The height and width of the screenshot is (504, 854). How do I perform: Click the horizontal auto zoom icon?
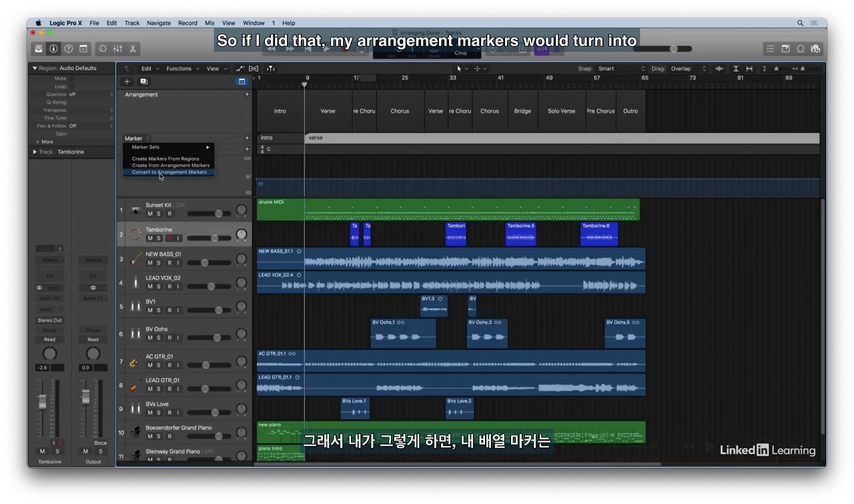[749, 69]
